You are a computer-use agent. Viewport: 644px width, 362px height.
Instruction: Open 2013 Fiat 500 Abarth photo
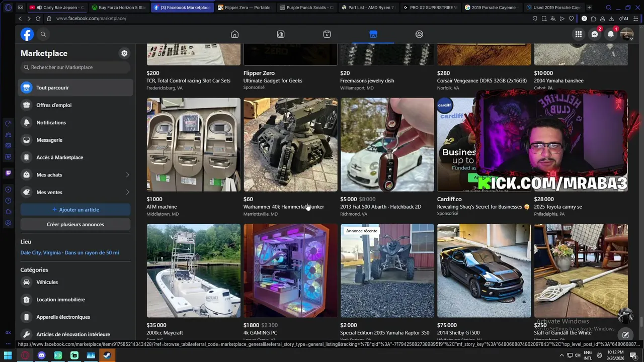coord(387,144)
